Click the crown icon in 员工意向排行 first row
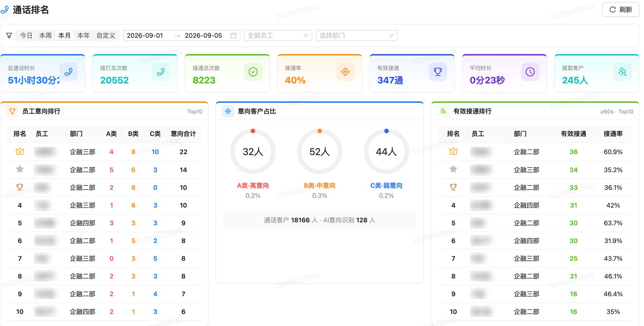Viewport: 644px width, 326px height. tap(20, 151)
